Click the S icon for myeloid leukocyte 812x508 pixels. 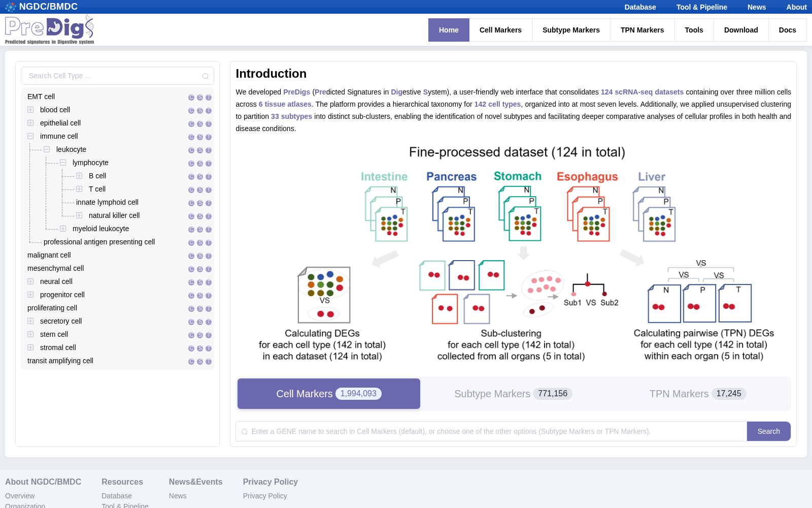(x=200, y=230)
